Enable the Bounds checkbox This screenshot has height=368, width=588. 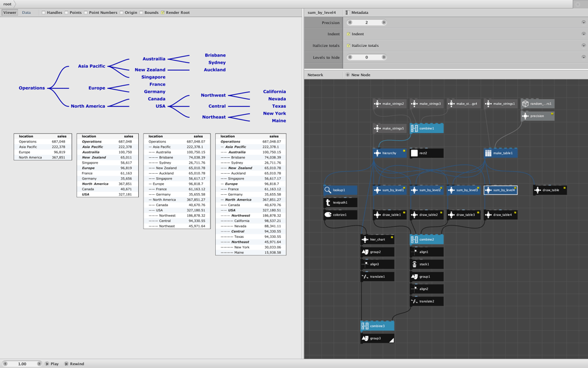point(141,13)
